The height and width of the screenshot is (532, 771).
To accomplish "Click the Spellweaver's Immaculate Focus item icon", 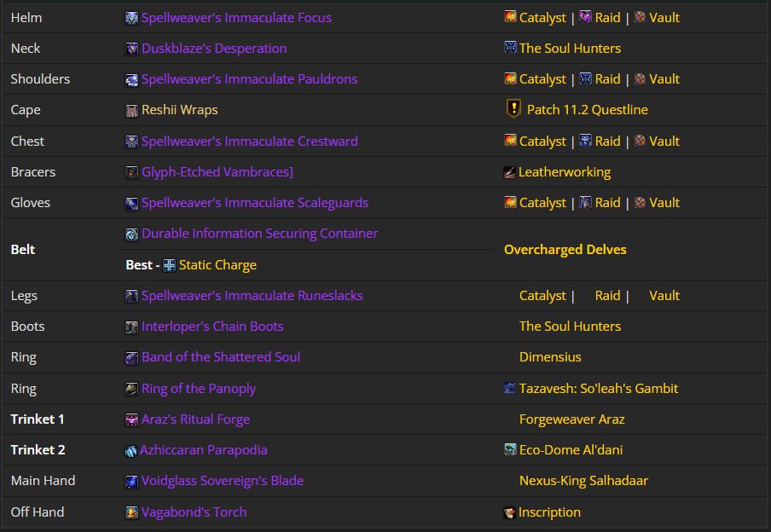I will pos(130,17).
